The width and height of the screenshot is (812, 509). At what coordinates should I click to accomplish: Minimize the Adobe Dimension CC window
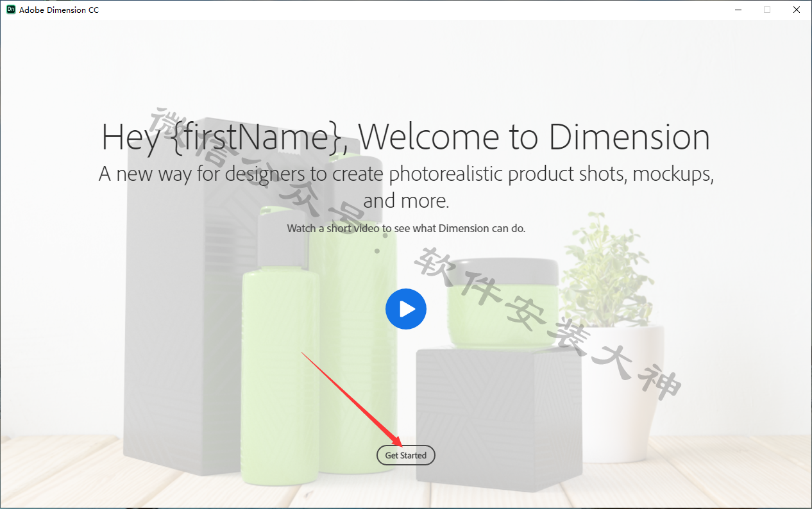pos(738,10)
